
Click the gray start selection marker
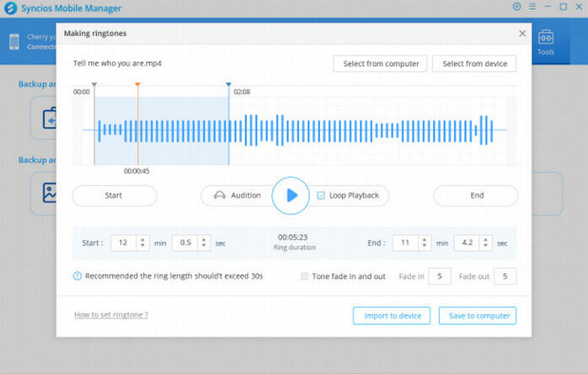(x=94, y=84)
